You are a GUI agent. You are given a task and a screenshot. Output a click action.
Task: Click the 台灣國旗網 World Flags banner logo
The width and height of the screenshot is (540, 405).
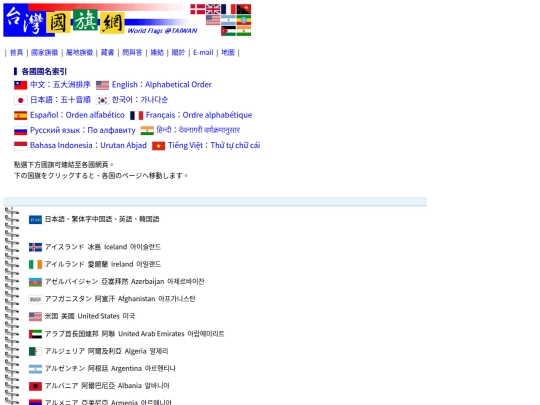127,20
